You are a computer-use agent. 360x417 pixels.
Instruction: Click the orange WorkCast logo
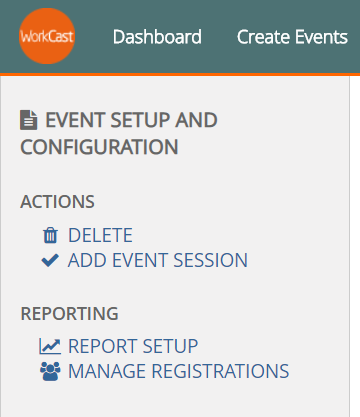click(47, 36)
